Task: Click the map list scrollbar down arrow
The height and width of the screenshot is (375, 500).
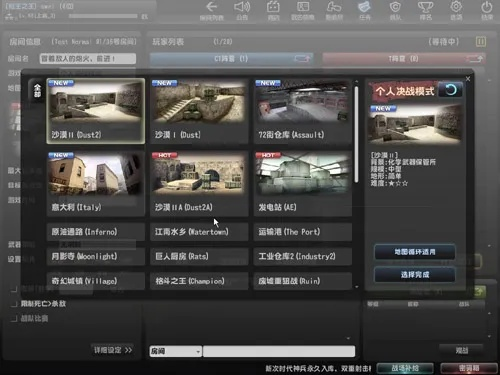Action: [356, 286]
